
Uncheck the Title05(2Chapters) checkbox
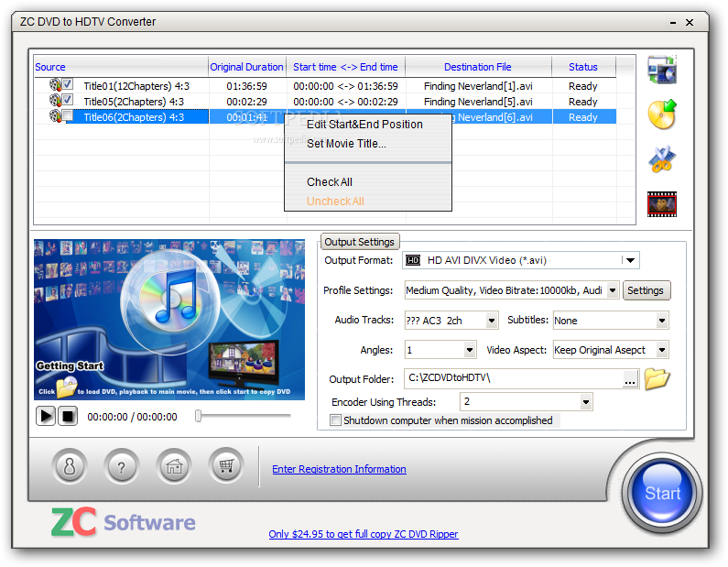click(x=68, y=99)
